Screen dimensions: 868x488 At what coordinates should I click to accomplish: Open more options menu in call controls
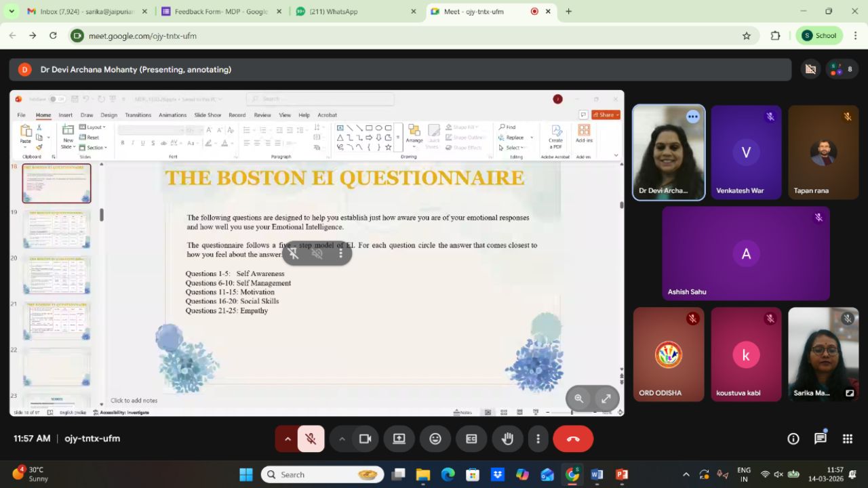(538, 439)
